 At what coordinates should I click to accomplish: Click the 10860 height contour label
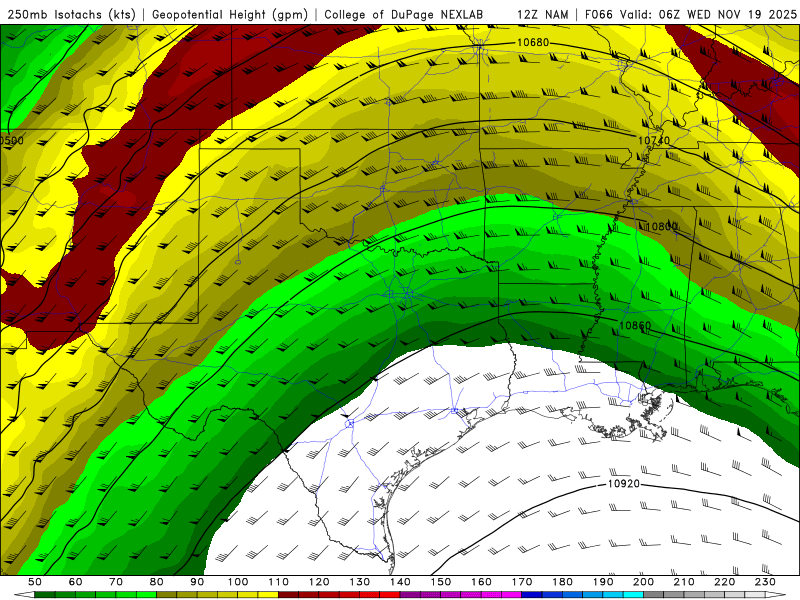[635, 326]
